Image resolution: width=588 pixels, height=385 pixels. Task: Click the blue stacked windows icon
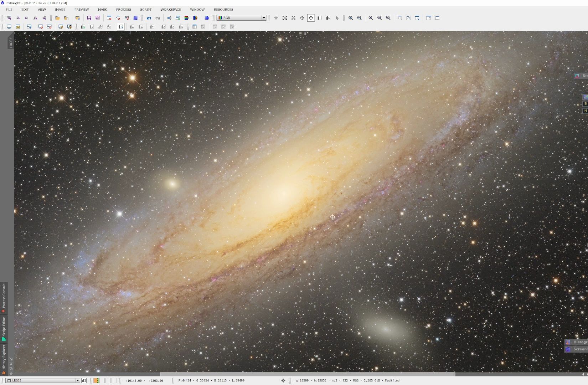tap(135, 18)
